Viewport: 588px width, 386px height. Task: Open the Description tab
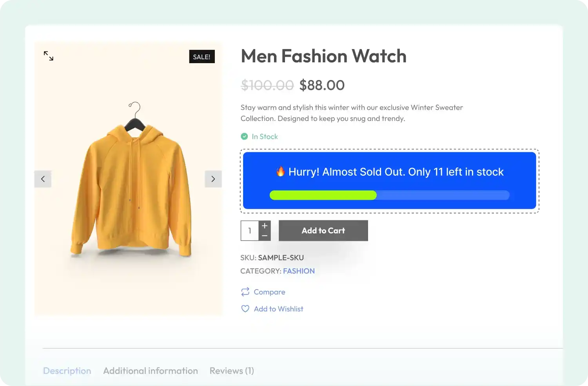click(67, 371)
